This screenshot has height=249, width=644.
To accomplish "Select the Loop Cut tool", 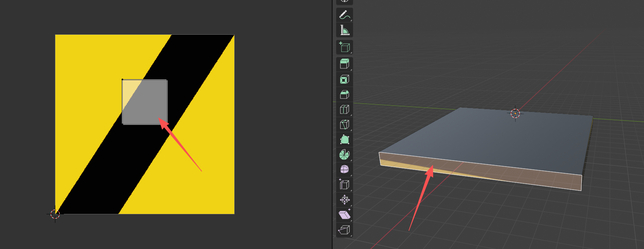I will (345, 109).
